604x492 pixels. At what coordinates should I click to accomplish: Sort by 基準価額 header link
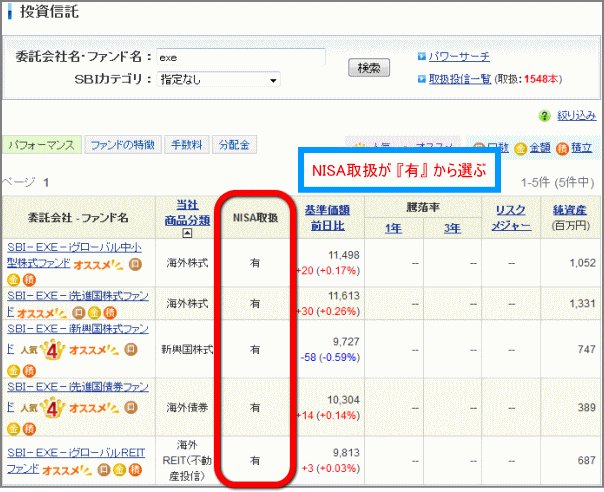327,210
